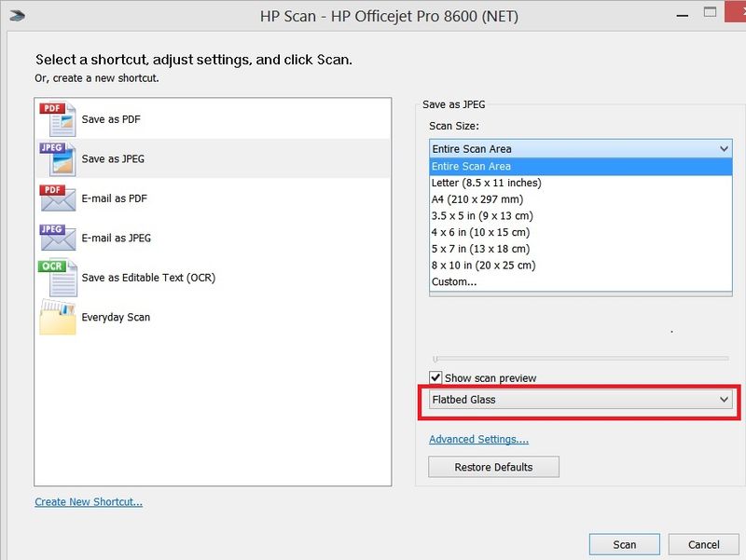
Task: Choose 3.5 x 5 in scan size
Action: pyautogui.click(x=580, y=216)
